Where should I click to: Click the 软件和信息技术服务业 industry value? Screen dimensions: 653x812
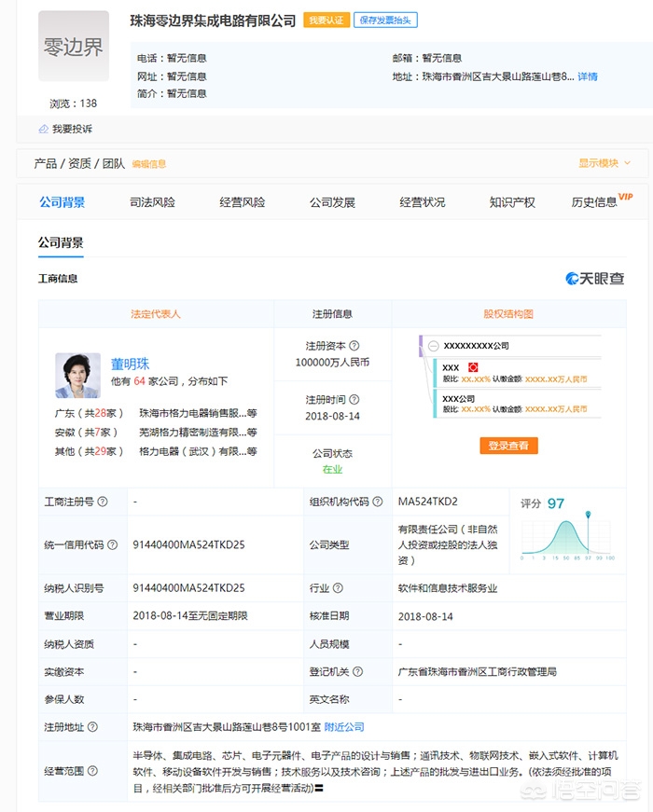(448, 588)
